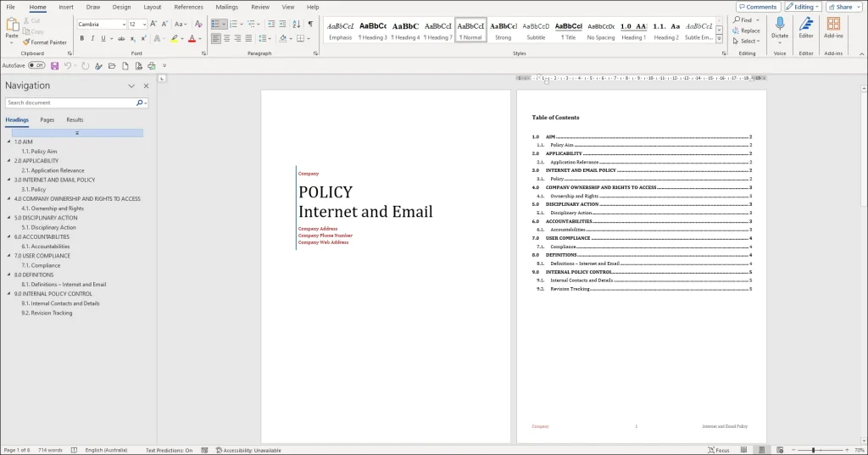This screenshot has height=455, width=868.
Task: Apply yellow text highlight color
Action: pyautogui.click(x=175, y=39)
